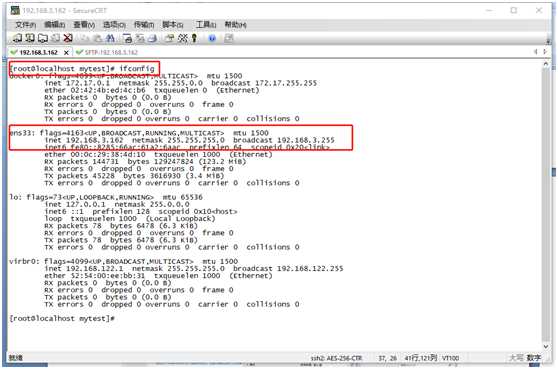Screen dimensions: 558x369
Task: Click the inet 192.168.3.162 address line
Action: [x=189, y=140]
